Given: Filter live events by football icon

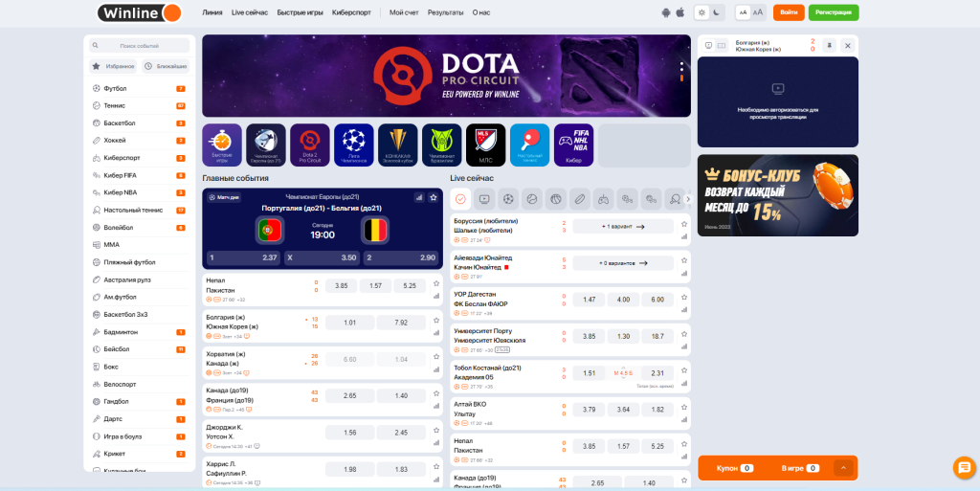Looking at the screenshot, I should [x=508, y=199].
